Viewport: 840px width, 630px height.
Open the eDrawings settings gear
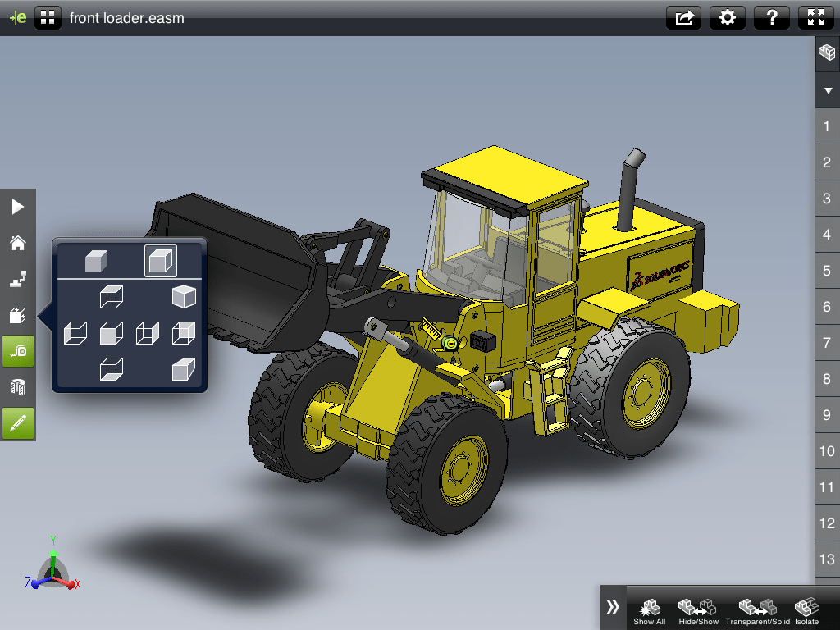click(x=728, y=17)
